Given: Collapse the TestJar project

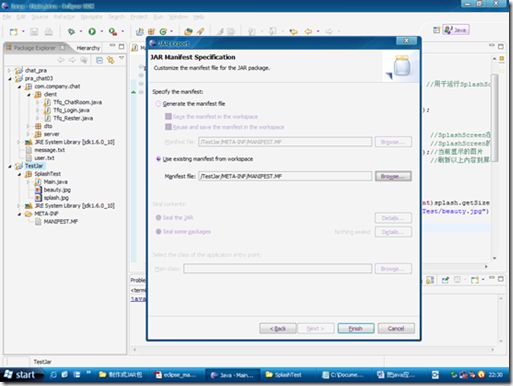Looking at the screenshot, I should [10, 166].
